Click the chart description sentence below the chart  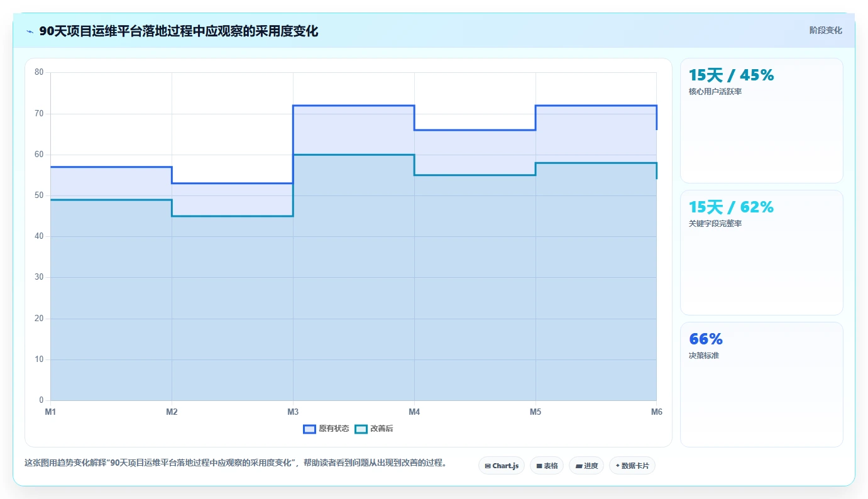coord(236,463)
